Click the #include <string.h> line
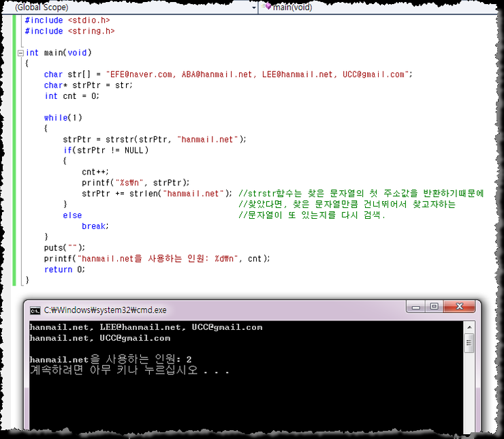Image resolution: width=504 pixels, height=439 pixels. coord(69,31)
